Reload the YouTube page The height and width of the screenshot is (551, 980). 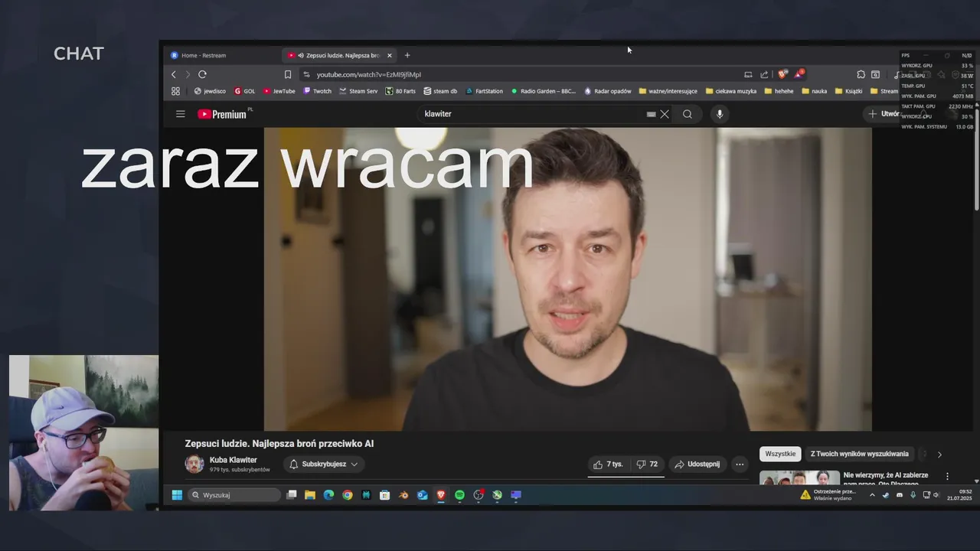(x=202, y=74)
